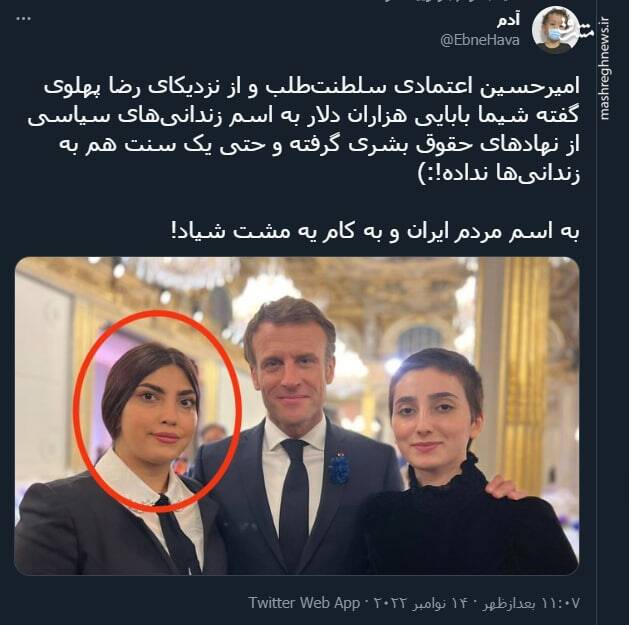Click the blue lapel pin on the suit
Viewport: 629px width, 625px height.
pos(338,469)
